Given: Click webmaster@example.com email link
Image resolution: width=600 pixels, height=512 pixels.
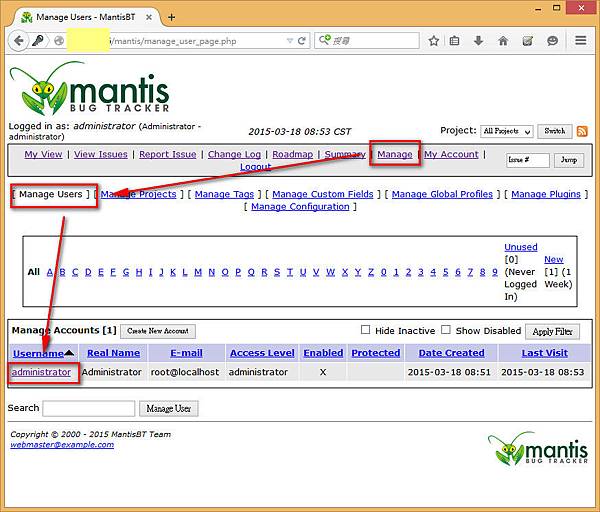Looking at the screenshot, I should [62, 445].
